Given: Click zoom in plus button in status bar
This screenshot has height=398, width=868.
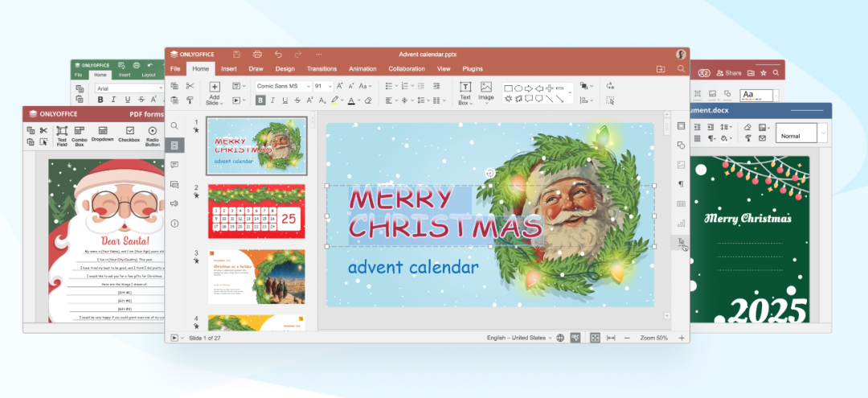Looking at the screenshot, I should tap(682, 338).
